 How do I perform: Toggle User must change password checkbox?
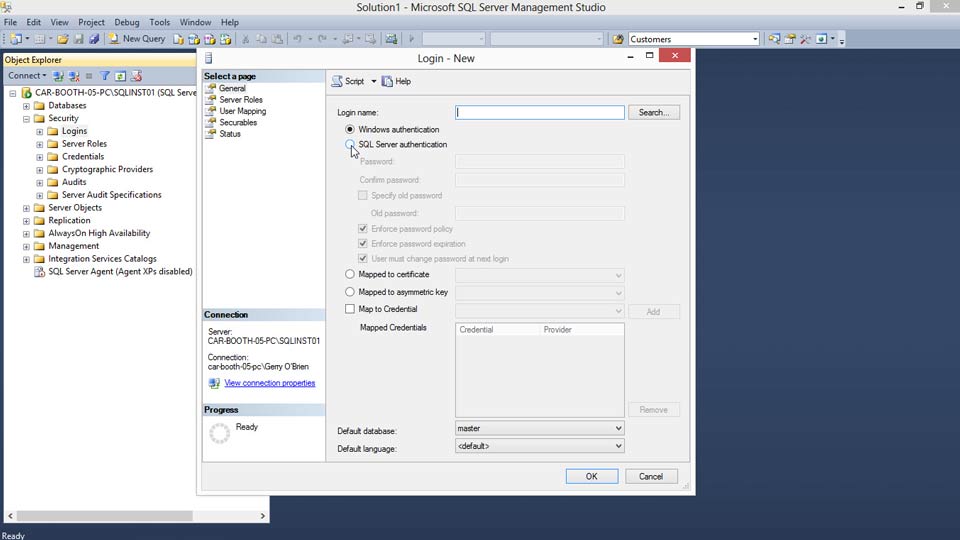click(362, 258)
